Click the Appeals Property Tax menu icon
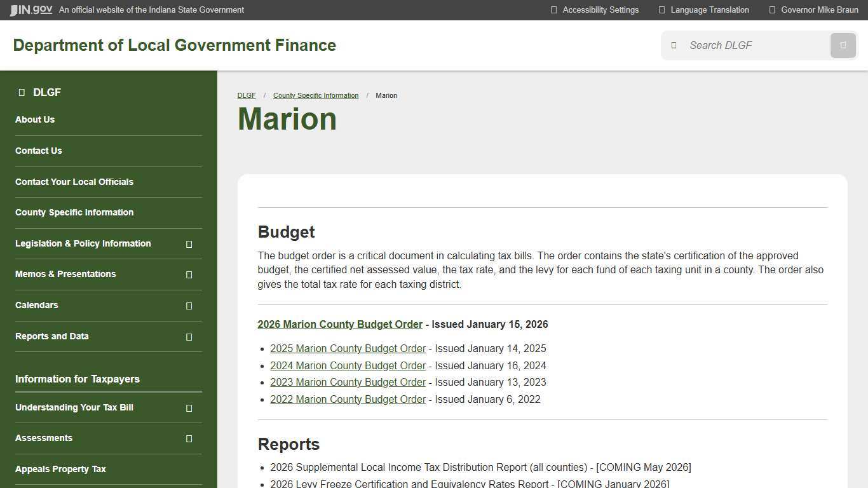 click(x=189, y=469)
